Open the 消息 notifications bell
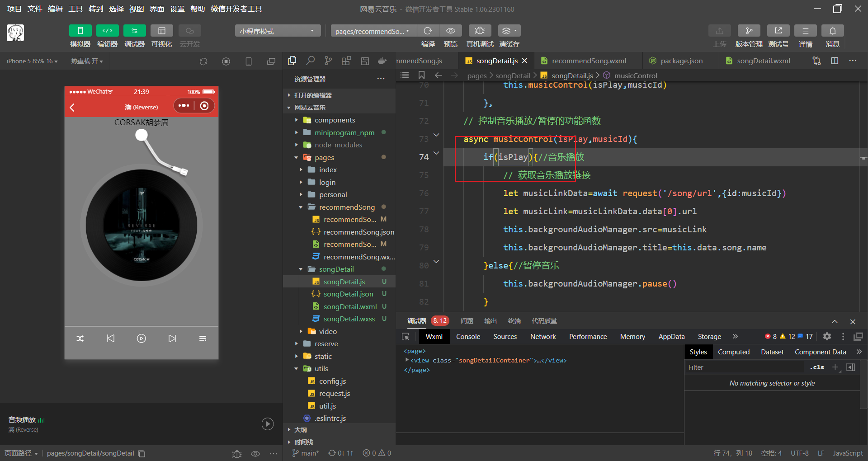868x461 pixels. point(832,31)
